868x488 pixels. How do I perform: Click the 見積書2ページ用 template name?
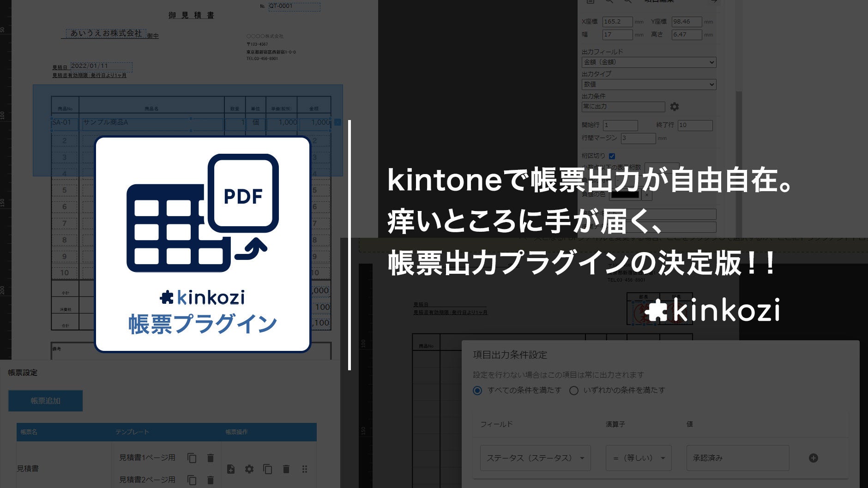147,480
